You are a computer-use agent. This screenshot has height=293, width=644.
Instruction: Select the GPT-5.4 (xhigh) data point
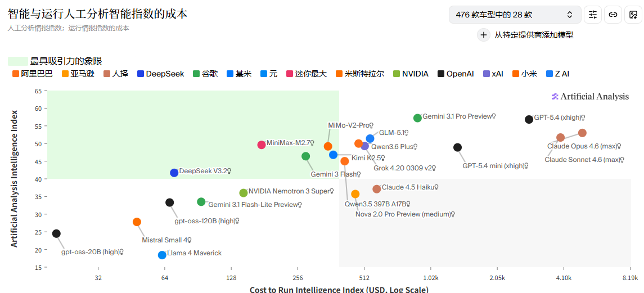529,119
